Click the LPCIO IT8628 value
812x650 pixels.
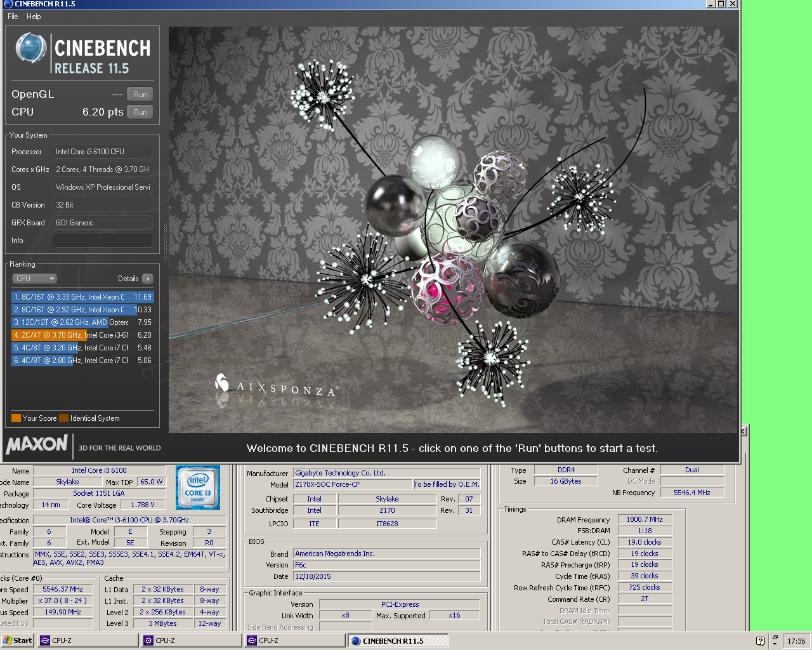click(387, 524)
